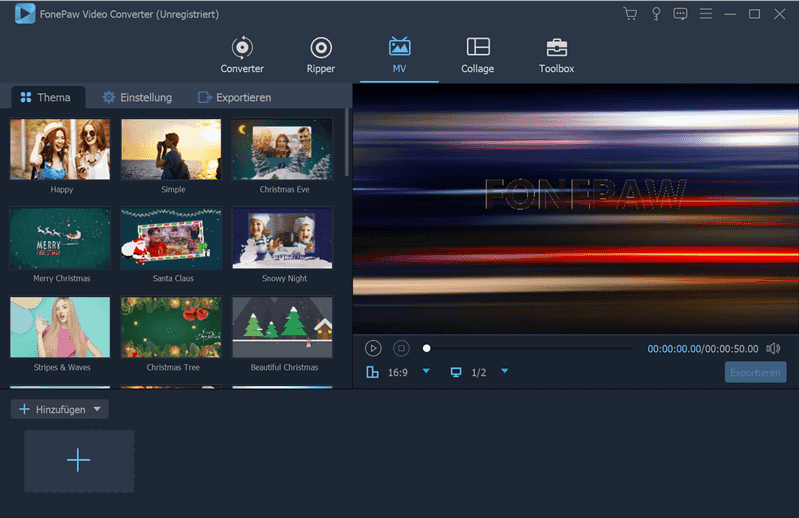
Task: Close the FonePaw window
Action: pos(780,14)
